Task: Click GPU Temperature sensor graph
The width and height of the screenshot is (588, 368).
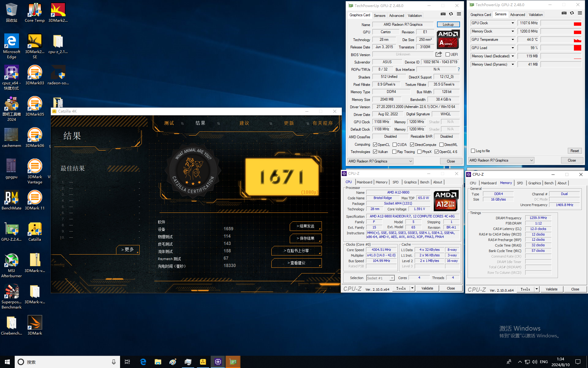Action: pos(561,40)
